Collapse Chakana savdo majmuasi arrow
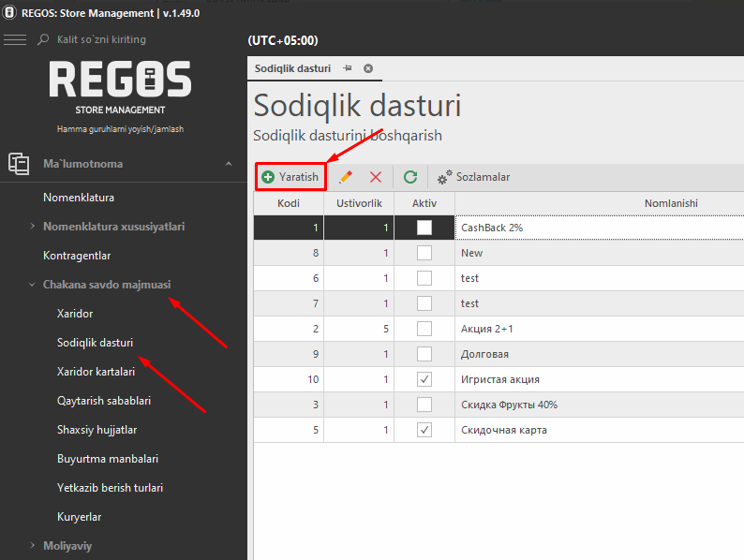744x560 pixels. pyautogui.click(x=32, y=285)
